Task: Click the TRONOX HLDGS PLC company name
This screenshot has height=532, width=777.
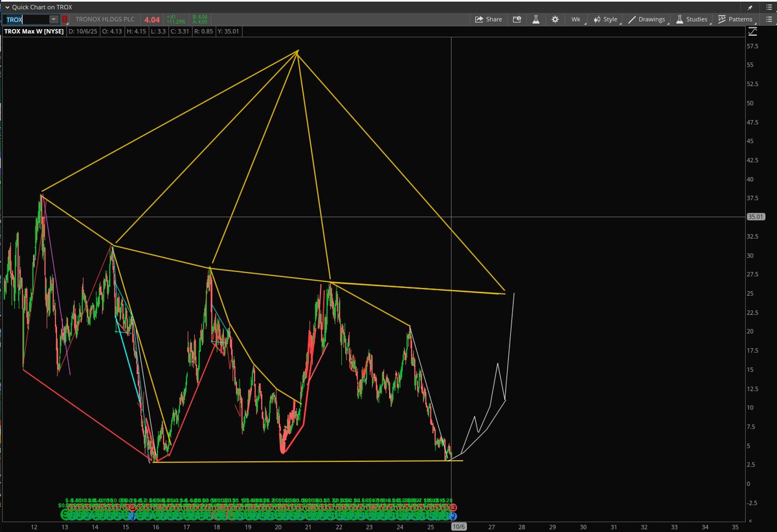Action: 105,19
